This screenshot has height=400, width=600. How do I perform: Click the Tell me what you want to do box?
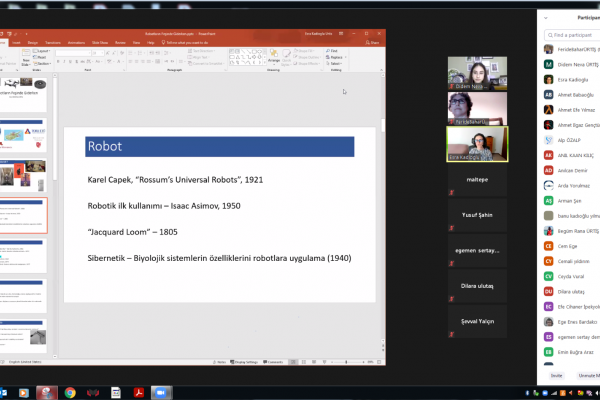185,42
